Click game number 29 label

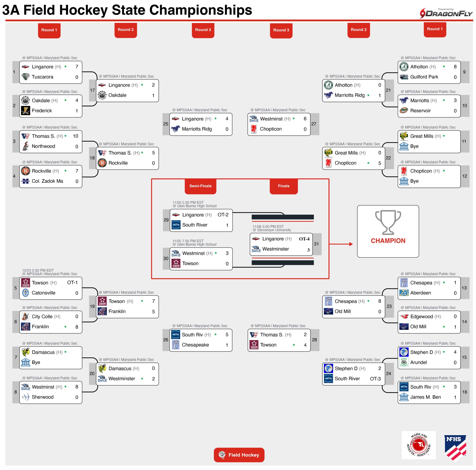[166, 220]
